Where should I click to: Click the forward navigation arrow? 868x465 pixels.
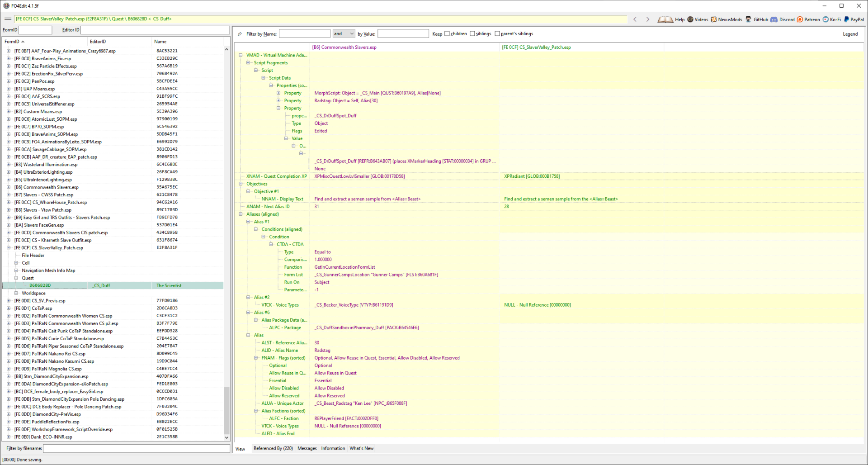648,19
